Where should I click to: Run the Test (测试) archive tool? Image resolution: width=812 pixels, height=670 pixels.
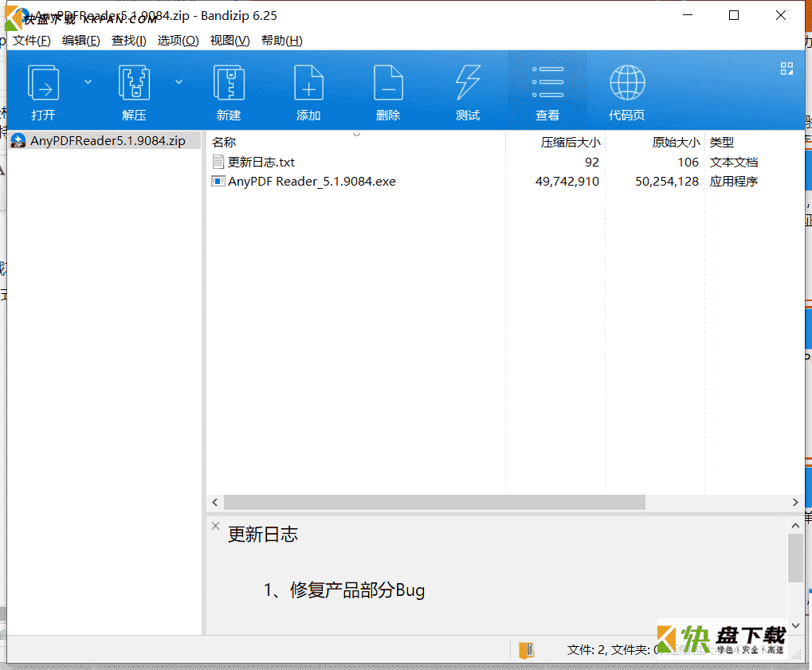point(468,83)
